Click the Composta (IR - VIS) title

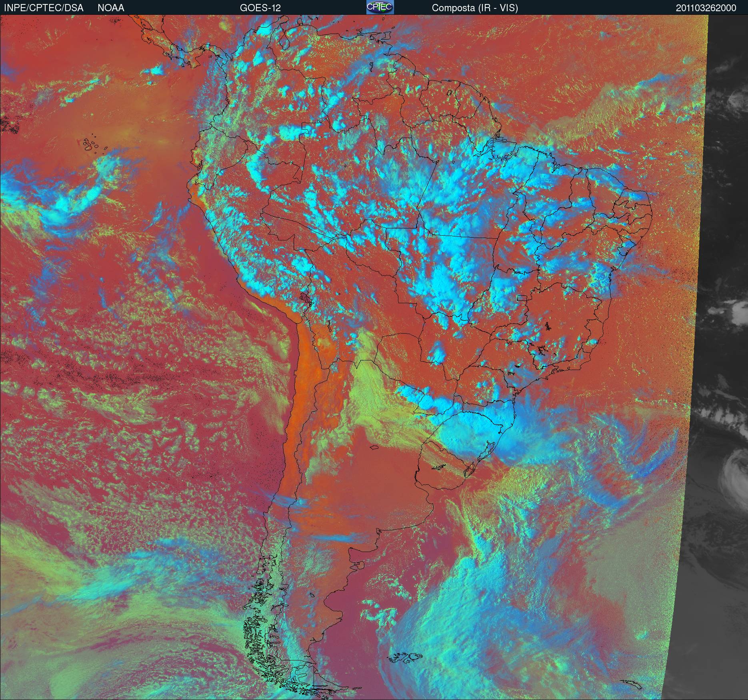475,8
